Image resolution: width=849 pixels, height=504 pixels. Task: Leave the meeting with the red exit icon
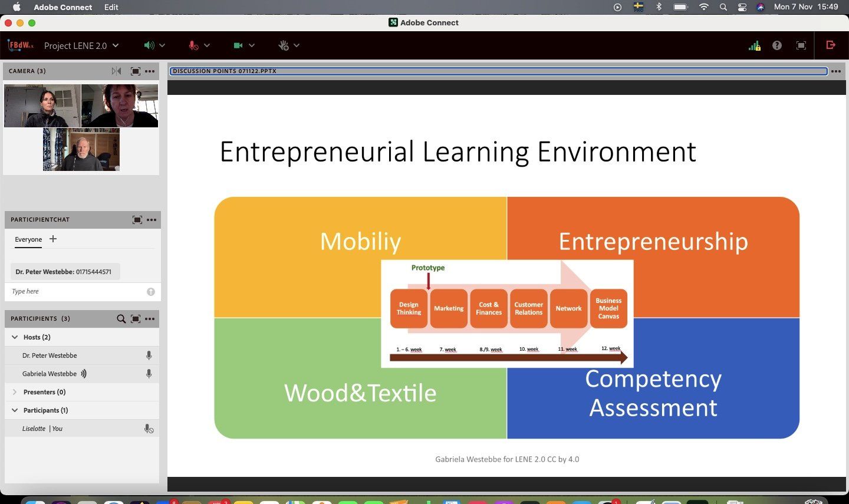click(831, 45)
